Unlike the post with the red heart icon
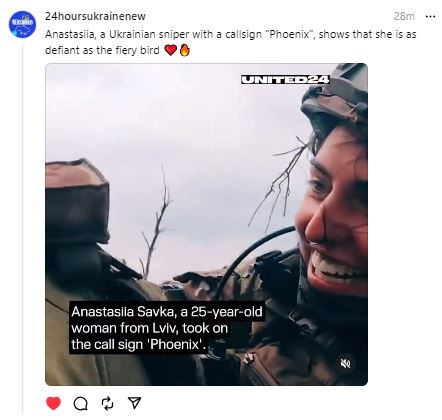The width and height of the screenshot is (442, 420). tap(53, 403)
